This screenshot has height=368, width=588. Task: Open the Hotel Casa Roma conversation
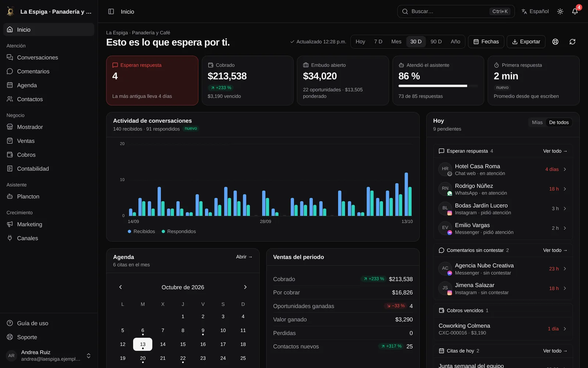coord(503,169)
